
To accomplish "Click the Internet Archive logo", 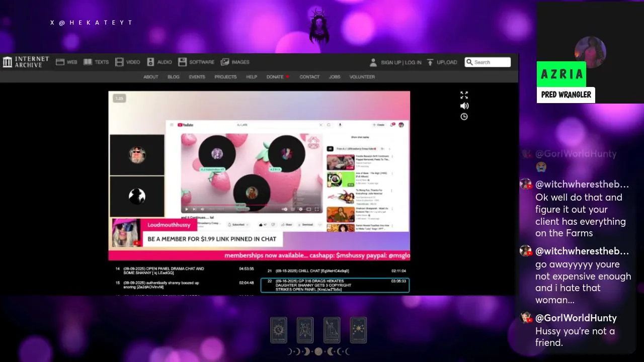I will 26,62.
